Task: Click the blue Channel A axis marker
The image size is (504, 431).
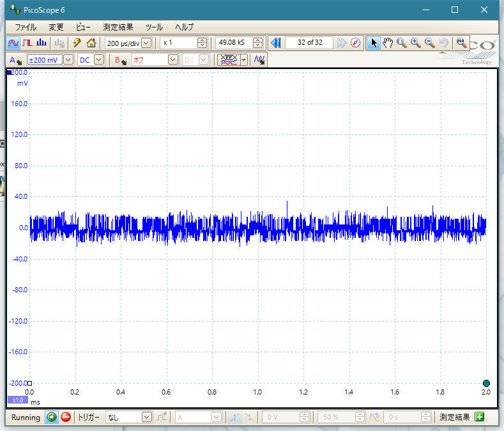Action: pos(9,73)
